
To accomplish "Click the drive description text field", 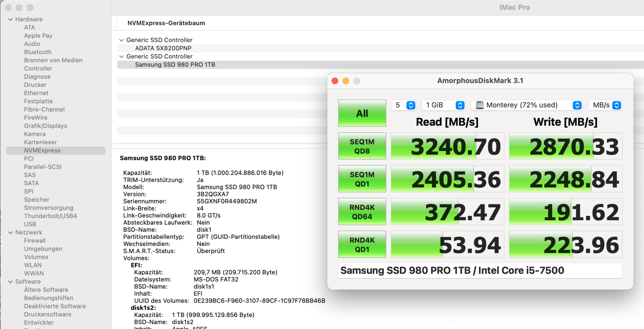I will pyautogui.click(x=480, y=271).
